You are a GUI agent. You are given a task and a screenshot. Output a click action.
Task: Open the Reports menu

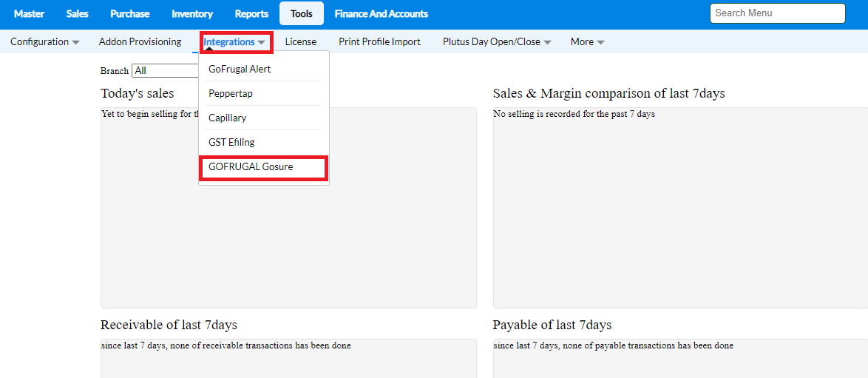point(251,14)
